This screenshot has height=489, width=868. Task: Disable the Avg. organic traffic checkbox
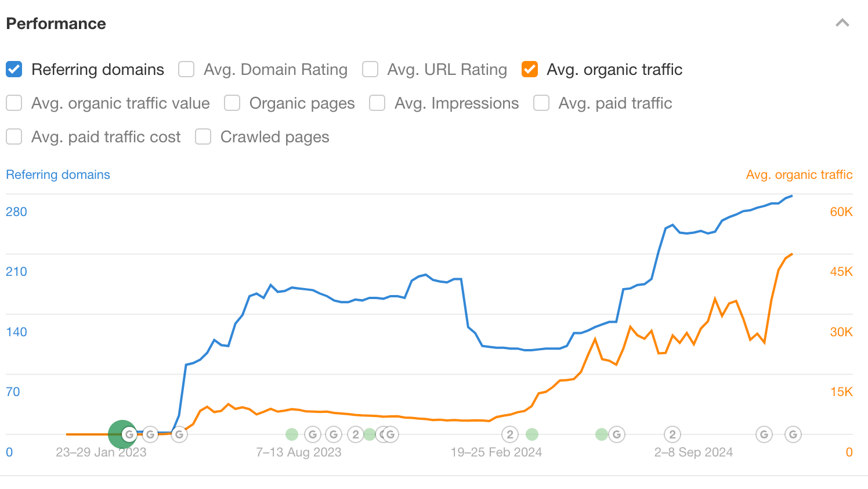point(529,69)
